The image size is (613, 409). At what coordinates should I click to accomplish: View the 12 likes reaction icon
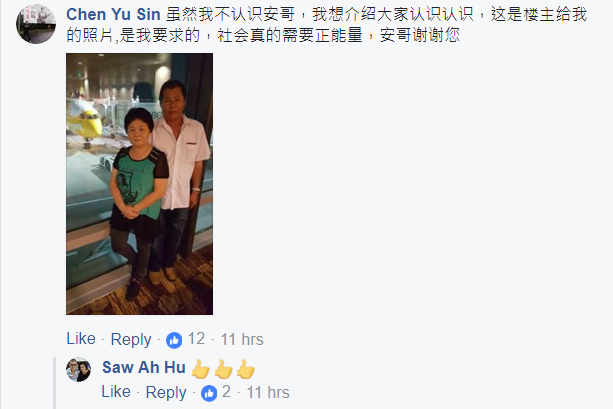(174, 340)
